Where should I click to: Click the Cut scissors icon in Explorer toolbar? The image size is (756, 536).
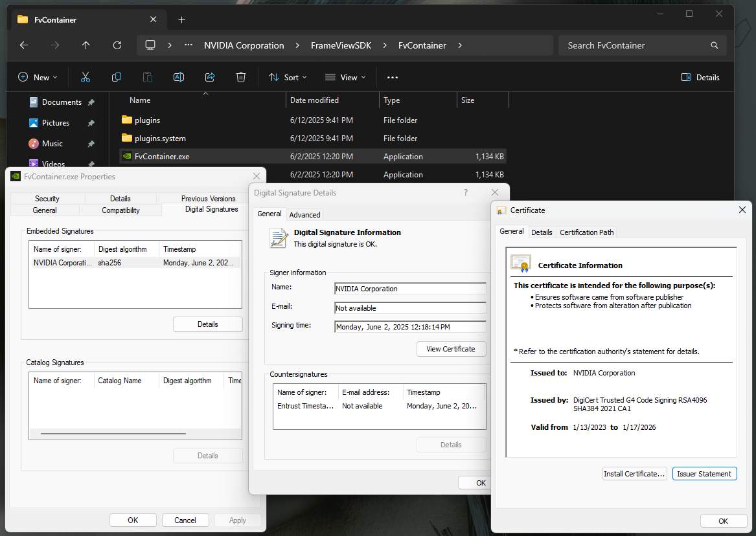tap(86, 77)
